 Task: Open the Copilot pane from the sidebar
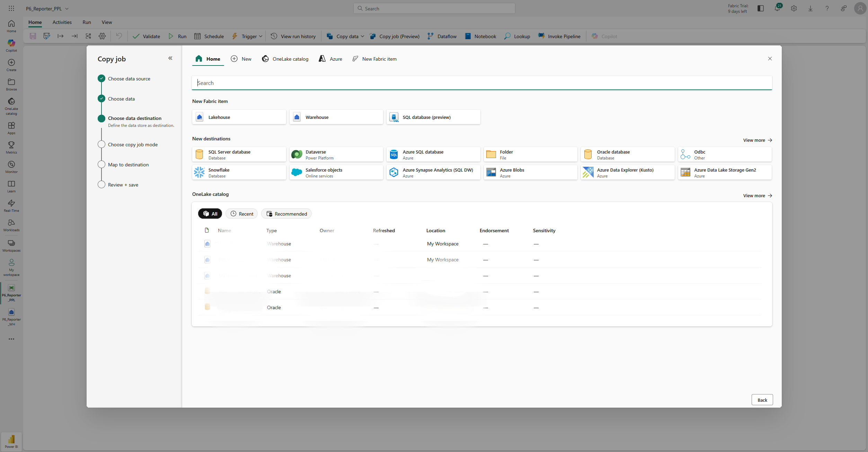pos(11,45)
